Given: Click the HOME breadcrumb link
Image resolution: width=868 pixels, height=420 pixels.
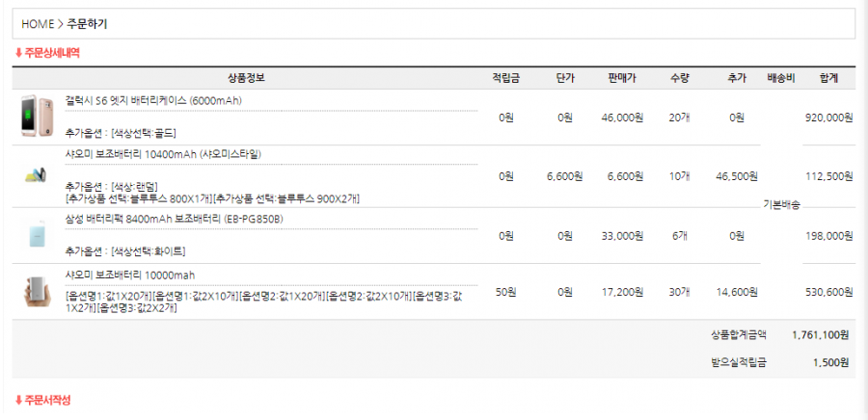Looking at the screenshot, I should (x=39, y=23).
